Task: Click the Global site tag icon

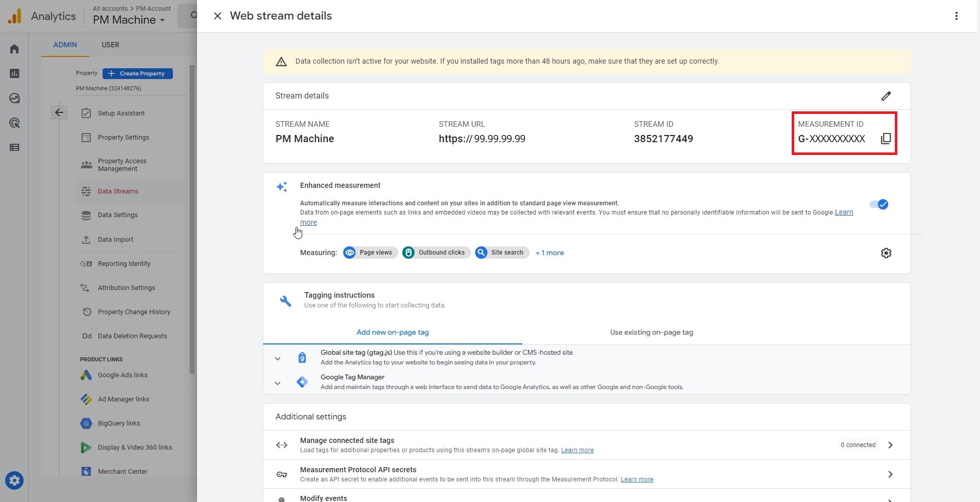Action: 302,357
